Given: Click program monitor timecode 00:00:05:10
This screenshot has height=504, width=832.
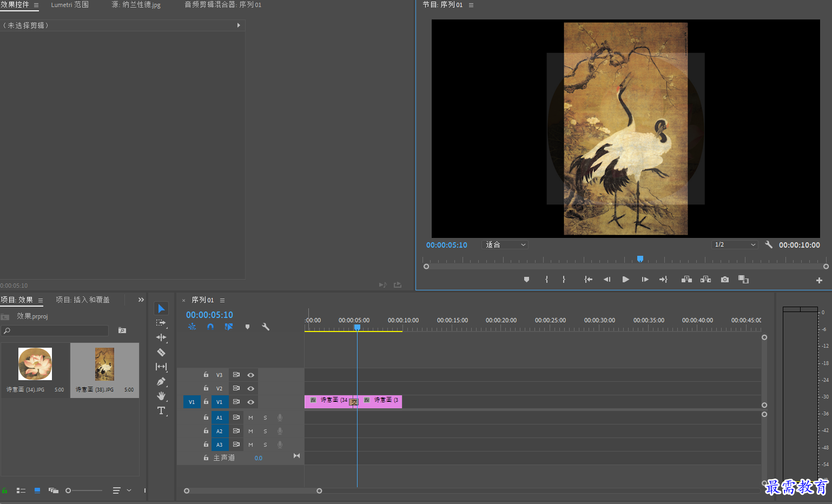Looking at the screenshot, I should click(446, 245).
